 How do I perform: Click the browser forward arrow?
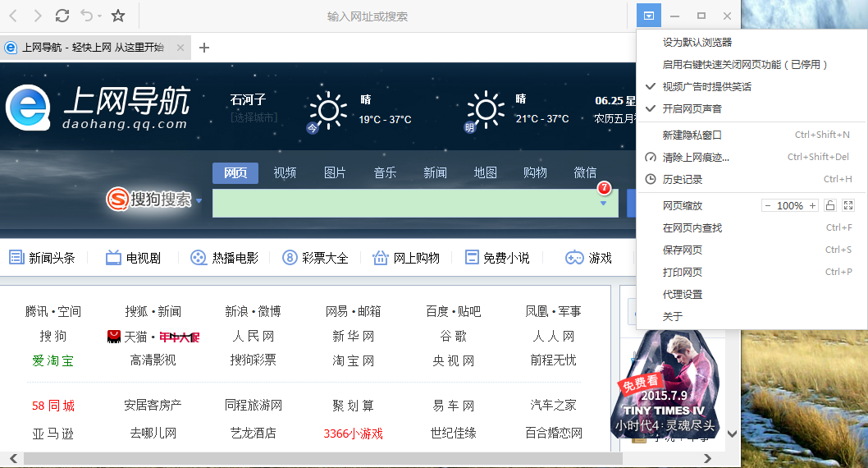pos(37,16)
